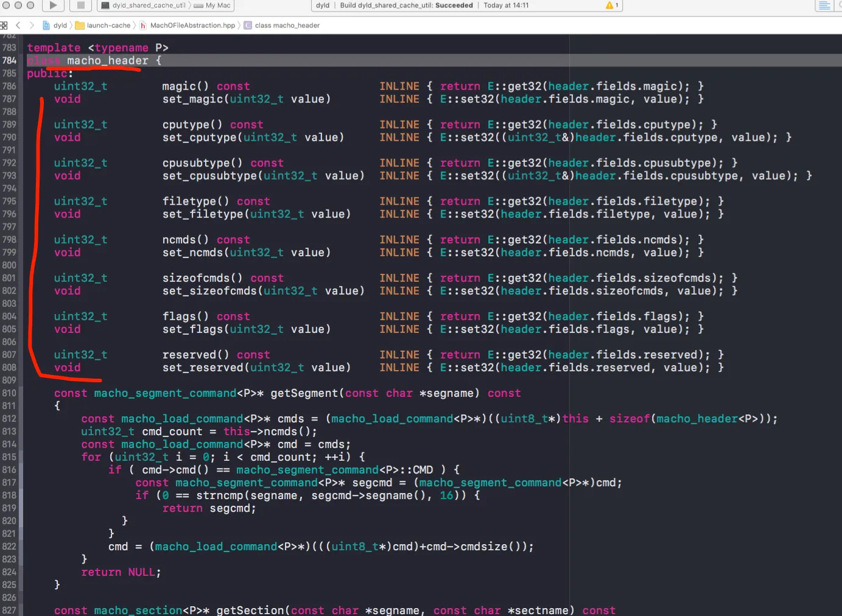Screen dimensions: 842x616
Task: Click 'return segcmd;' statement
Action: [209, 508]
